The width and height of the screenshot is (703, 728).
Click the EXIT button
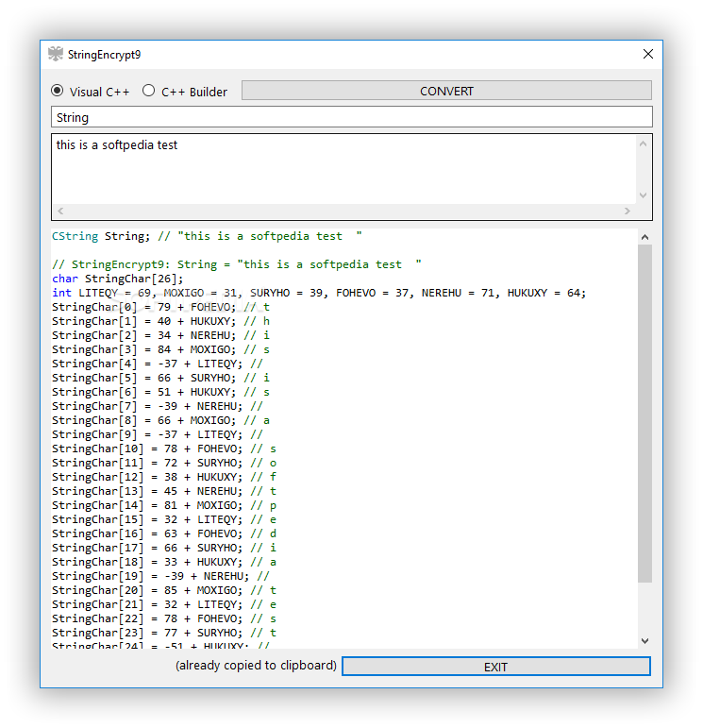point(496,667)
